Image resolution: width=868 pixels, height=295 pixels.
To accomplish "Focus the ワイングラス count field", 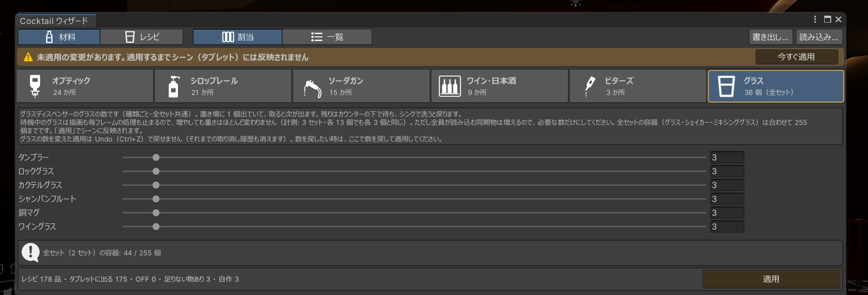I will coord(727,227).
